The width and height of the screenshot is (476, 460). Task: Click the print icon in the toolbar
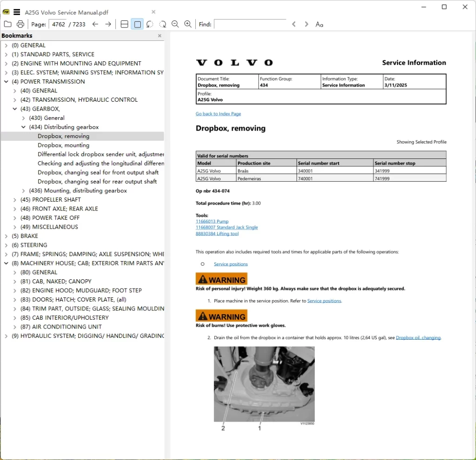tap(20, 24)
